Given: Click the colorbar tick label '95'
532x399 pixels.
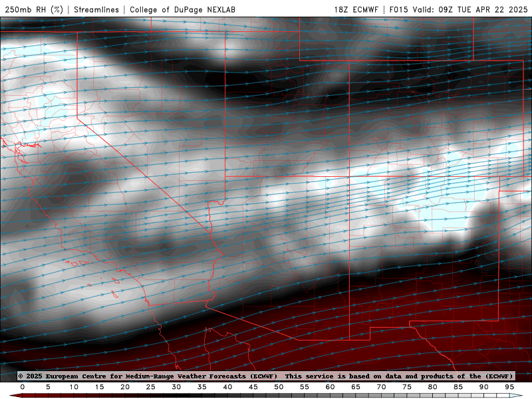Looking at the screenshot, I should [x=509, y=387].
